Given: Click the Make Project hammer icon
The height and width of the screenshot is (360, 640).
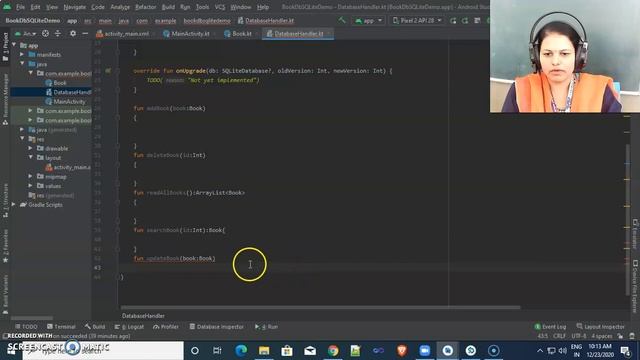Looking at the screenshot, I should tap(342, 20).
